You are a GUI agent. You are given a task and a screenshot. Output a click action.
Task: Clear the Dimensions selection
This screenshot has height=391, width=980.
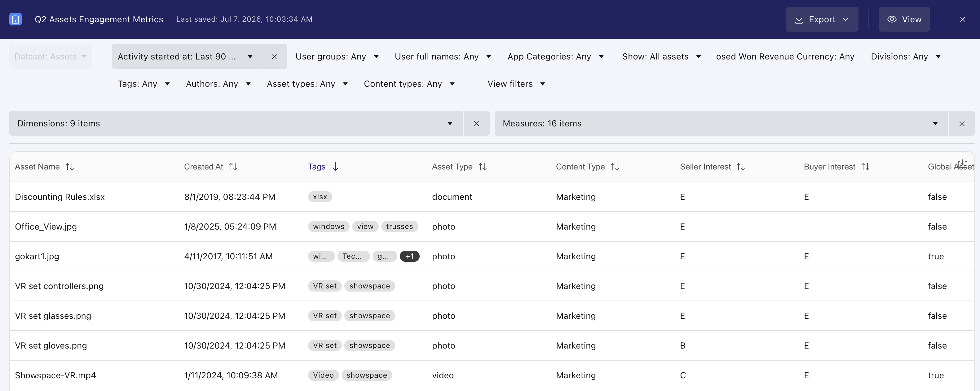pyautogui.click(x=476, y=123)
